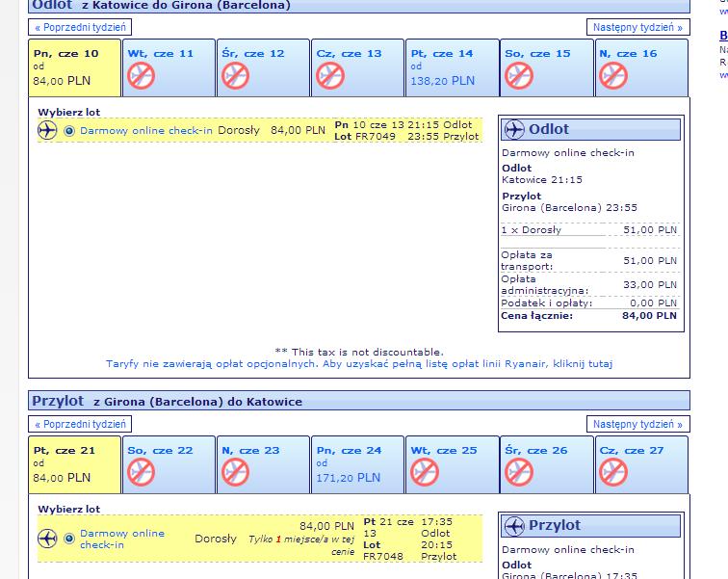Click Lot FR7049 flight number text
This screenshot has width=728, height=579.
pyautogui.click(x=365, y=137)
